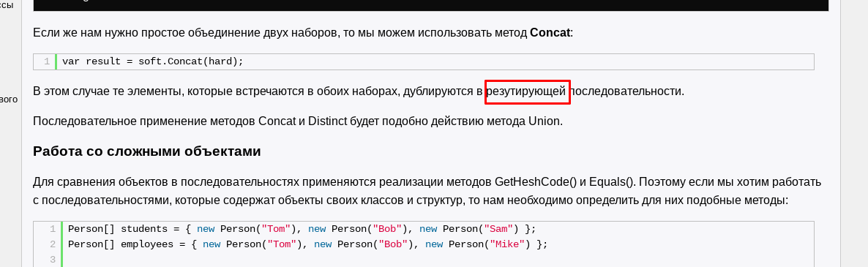Click line number 3 in the Person snippet

coord(53,260)
